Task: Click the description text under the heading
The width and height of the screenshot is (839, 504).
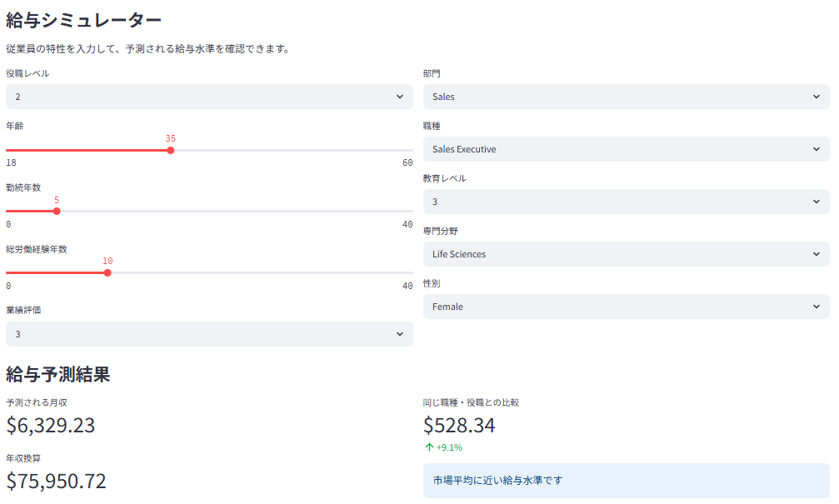Action: (149, 48)
